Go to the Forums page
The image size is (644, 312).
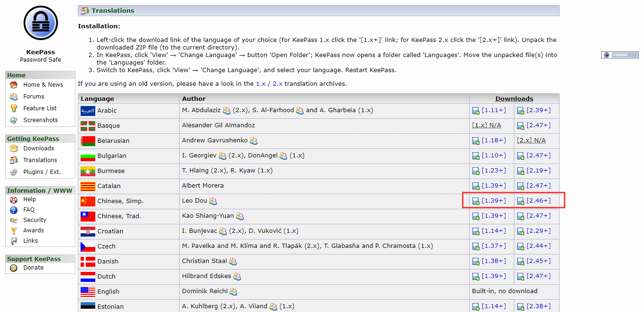[33, 97]
